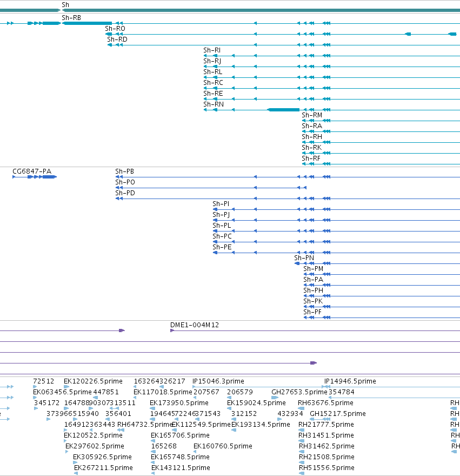
Task: Select the Sh-RK transcript label
Action: coord(312,148)
